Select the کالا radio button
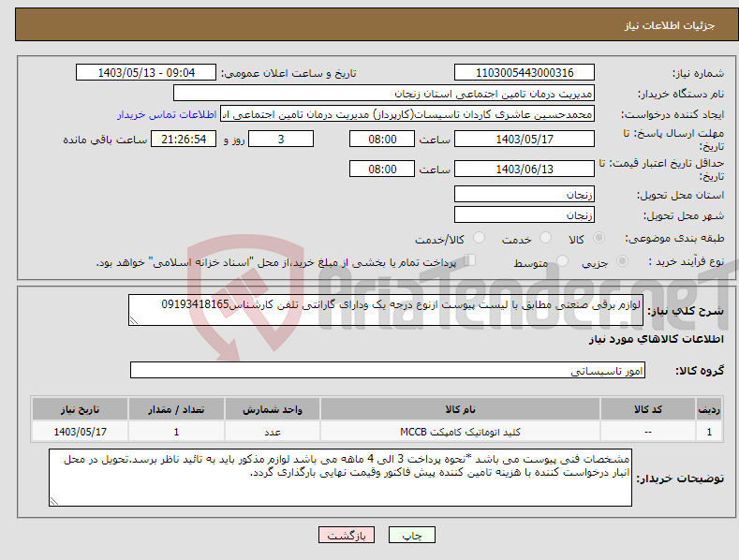The image size is (739, 560). click(599, 238)
